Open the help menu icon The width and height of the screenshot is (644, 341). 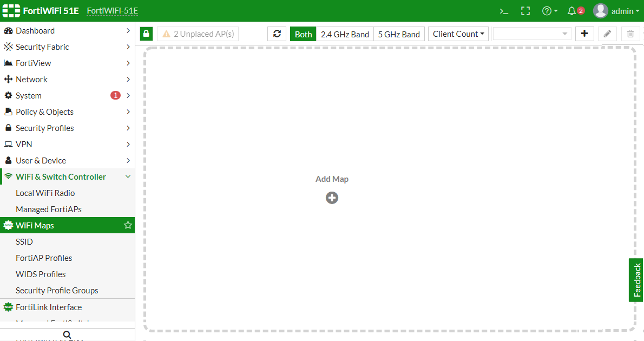549,11
